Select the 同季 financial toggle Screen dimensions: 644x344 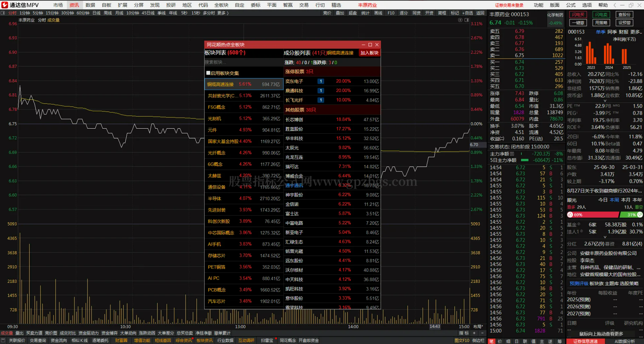[x=612, y=32]
